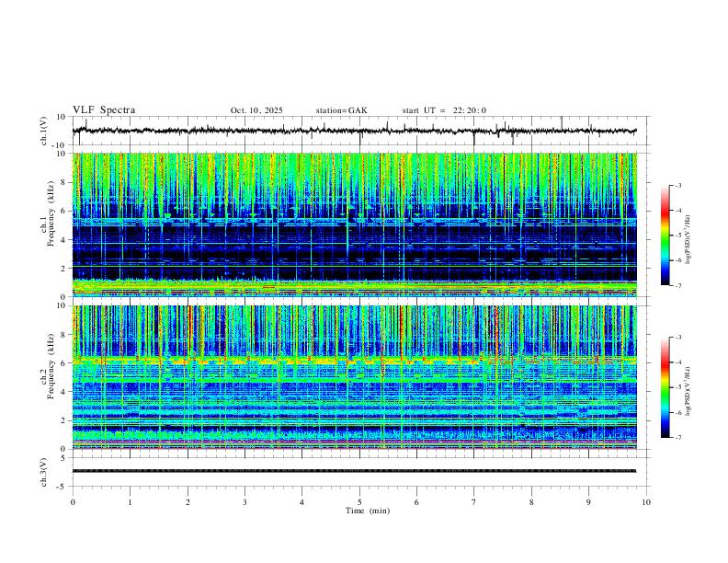
Task: Click the "2" kHz tick on ch.2 frequency axis
Action: (x=65, y=420)
